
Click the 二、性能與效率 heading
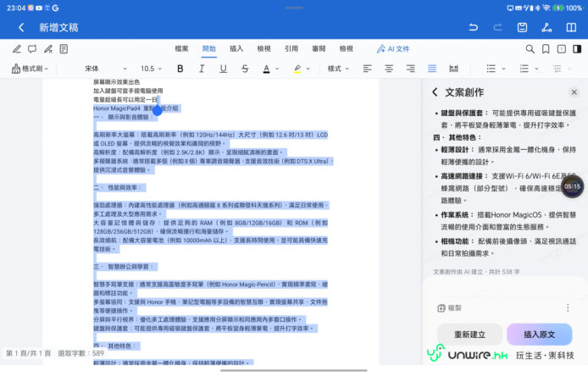click(118, 187)
